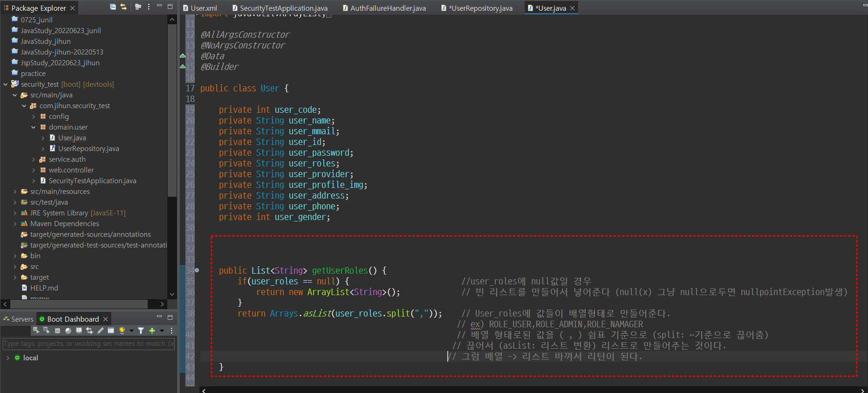The height and width of the screenshot is (393, 868).
Task: Click the Boot Dashboard start/restart icon
Action: 36,331
